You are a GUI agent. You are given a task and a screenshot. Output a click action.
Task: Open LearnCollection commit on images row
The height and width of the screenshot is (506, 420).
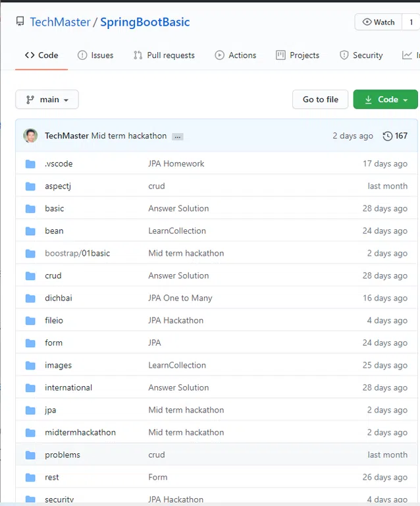pos(177,365)
